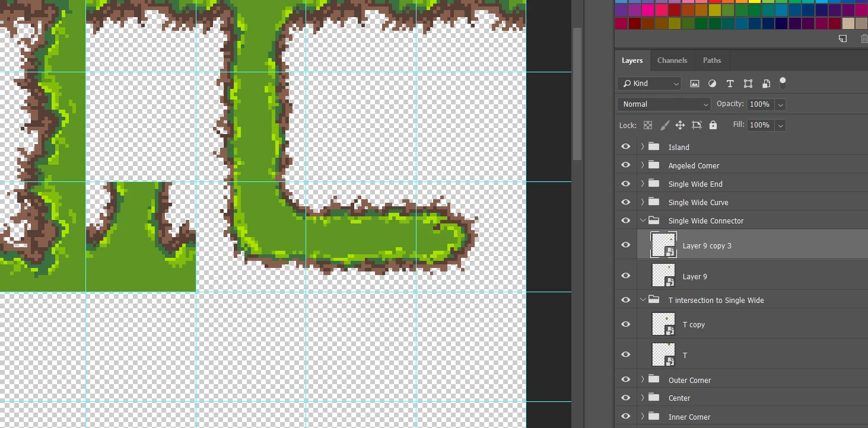Image resolution: width=868 pixels, height=428 pixels.
Task: Switch to the Channels tab
Action: click(x=672, y=60)
